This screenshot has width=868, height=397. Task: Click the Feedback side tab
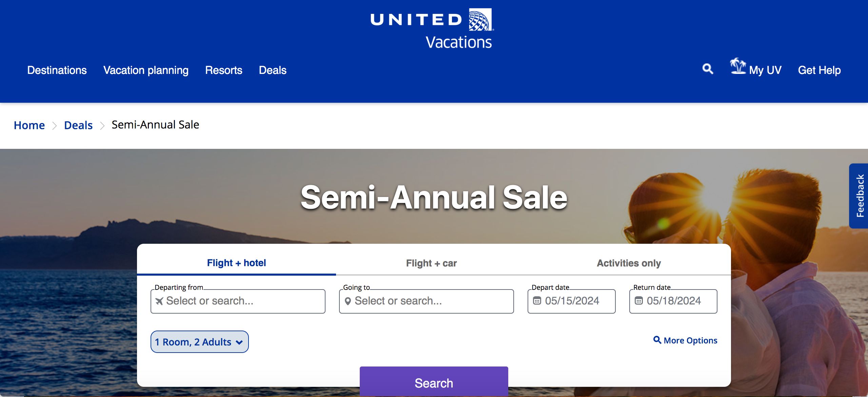click(x=859, y=196)
